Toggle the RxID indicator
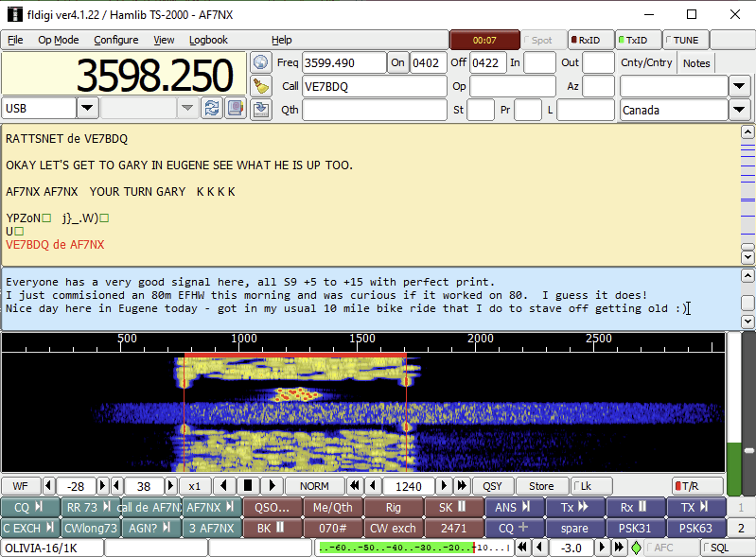Screen dimensions: 756x557 click(587, 41)
